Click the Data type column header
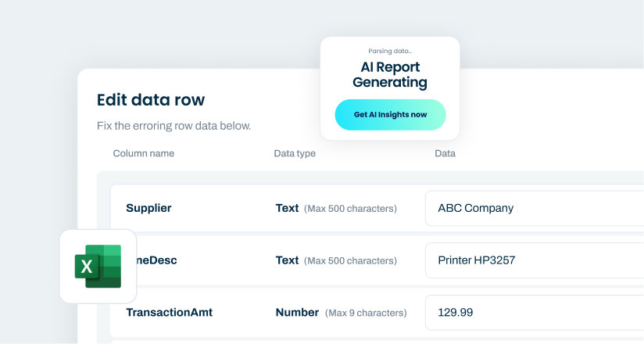 tap(295, 153)
